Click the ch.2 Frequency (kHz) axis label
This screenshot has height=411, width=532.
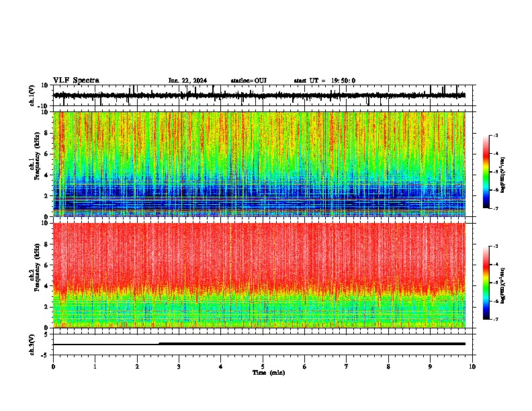click(36, 267)
